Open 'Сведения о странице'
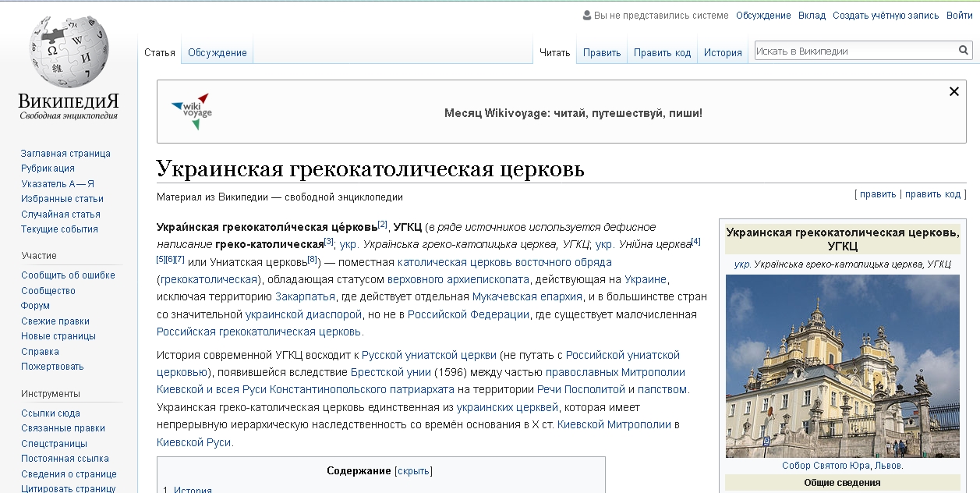Image resolution: width=980 pixels, height=493 pixels. coord(69,473)
